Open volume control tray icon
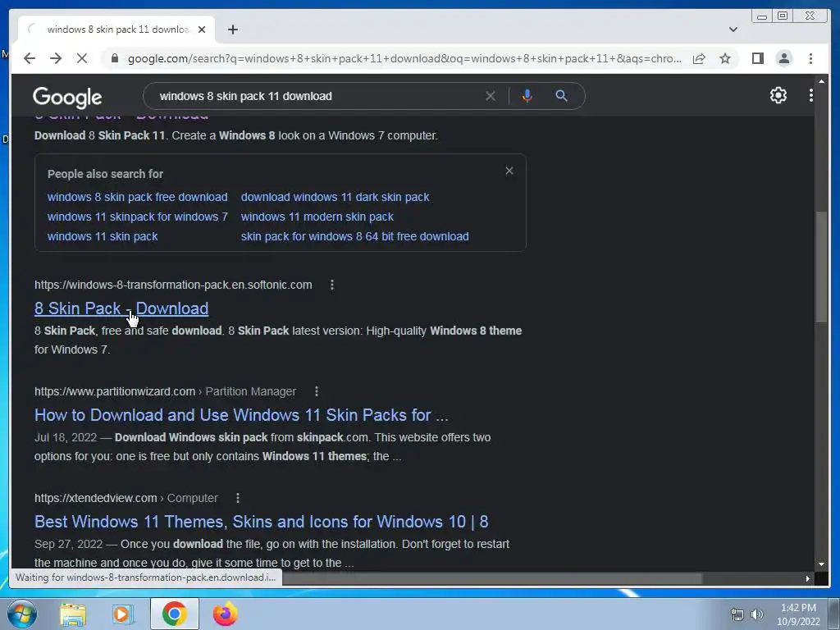The width and height of the screenshot is (840, 630). (756, 614)
